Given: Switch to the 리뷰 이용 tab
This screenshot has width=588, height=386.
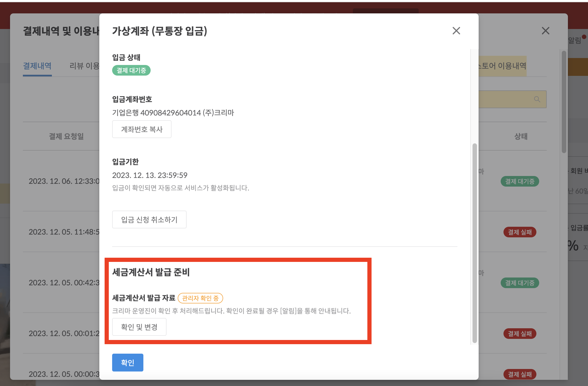Looking at the screenshot, I should click(84, 66).
